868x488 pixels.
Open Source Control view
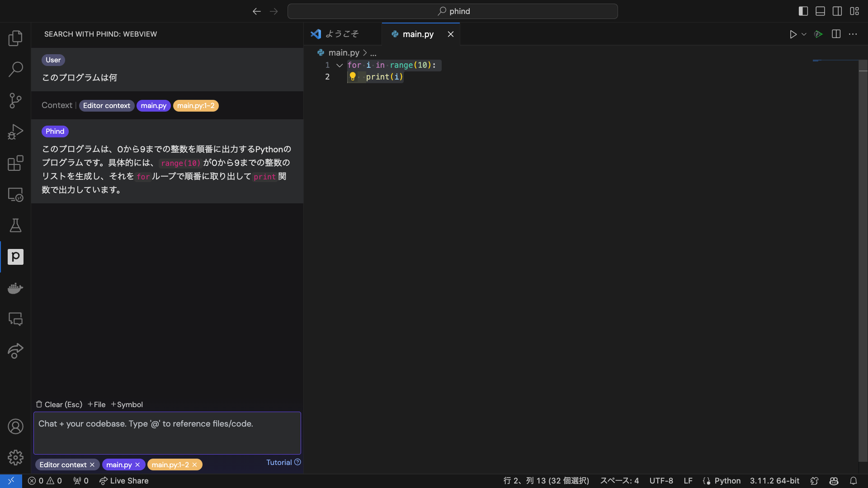point(15,100)
